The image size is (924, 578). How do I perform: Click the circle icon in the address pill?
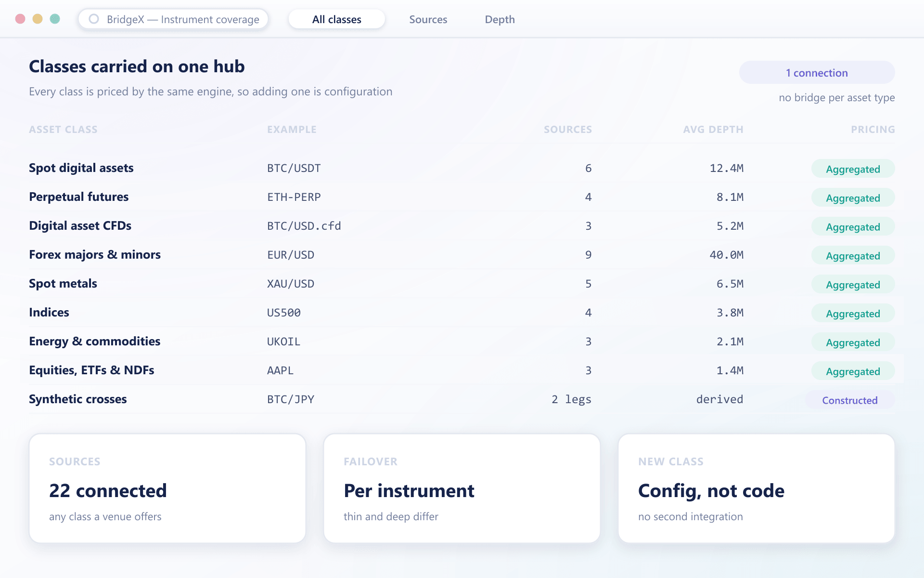pos(94,19)
